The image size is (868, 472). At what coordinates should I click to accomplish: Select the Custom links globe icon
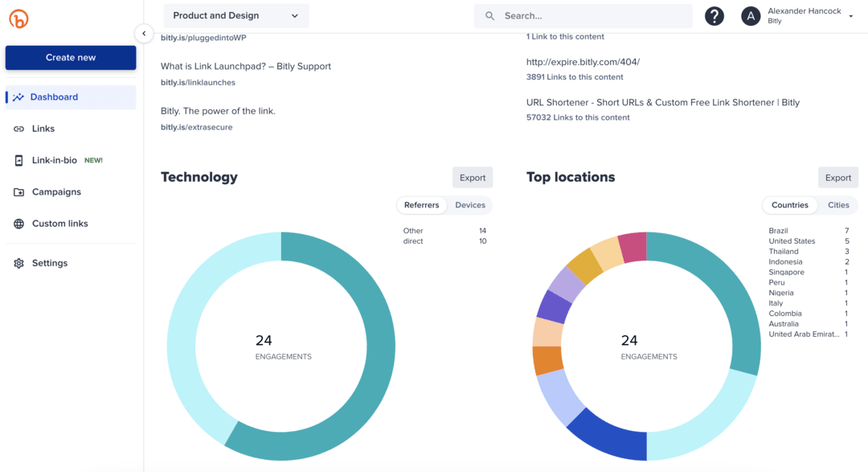pyautogui.click(x=18, y=224)
